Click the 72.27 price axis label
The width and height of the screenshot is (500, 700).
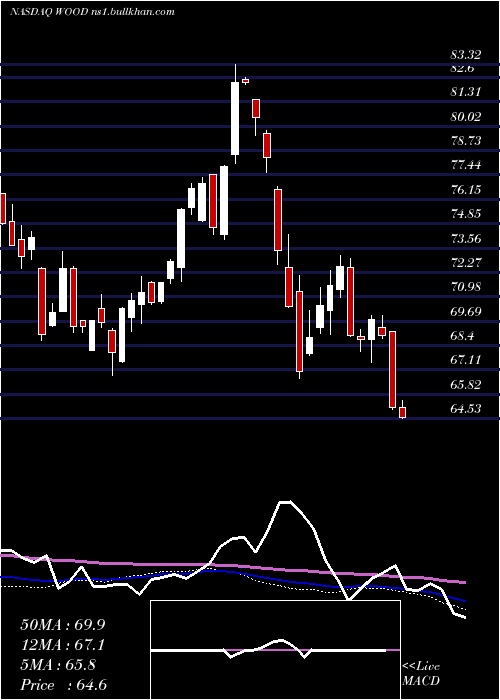466,262
